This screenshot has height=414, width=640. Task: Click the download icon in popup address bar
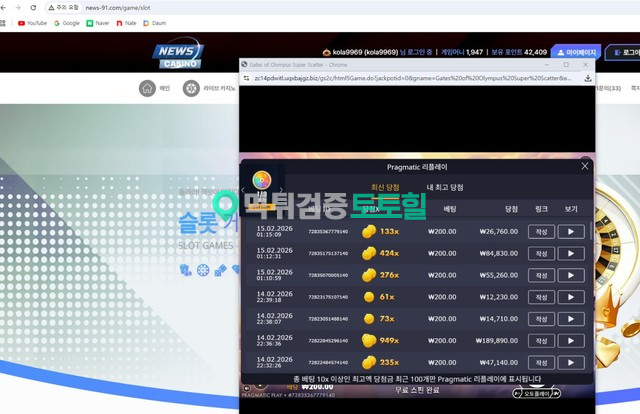tap(588, 78)
